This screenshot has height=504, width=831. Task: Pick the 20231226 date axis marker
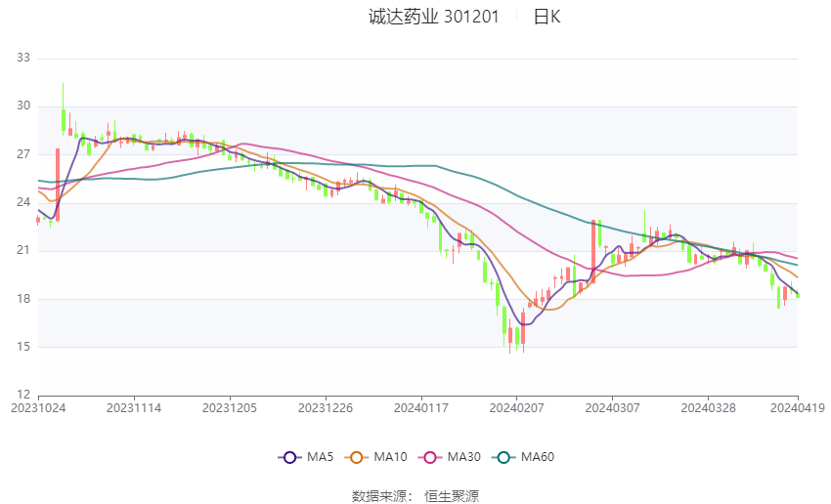pyautogui.click(x=326, y=407)
